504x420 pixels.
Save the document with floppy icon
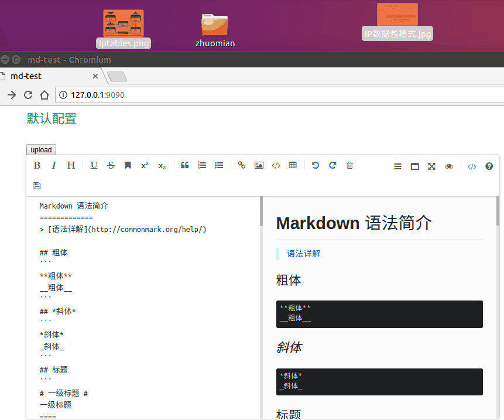(x=37, y=186)
